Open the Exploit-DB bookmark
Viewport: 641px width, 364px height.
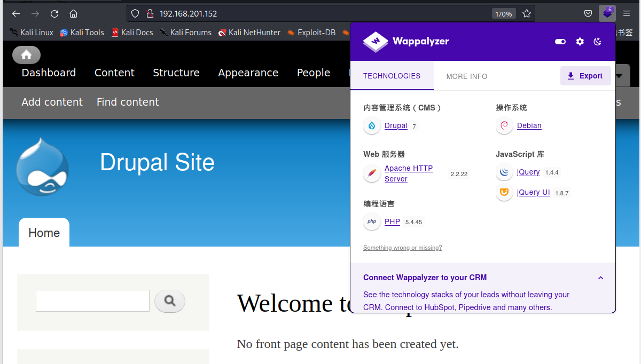point(311,33)
